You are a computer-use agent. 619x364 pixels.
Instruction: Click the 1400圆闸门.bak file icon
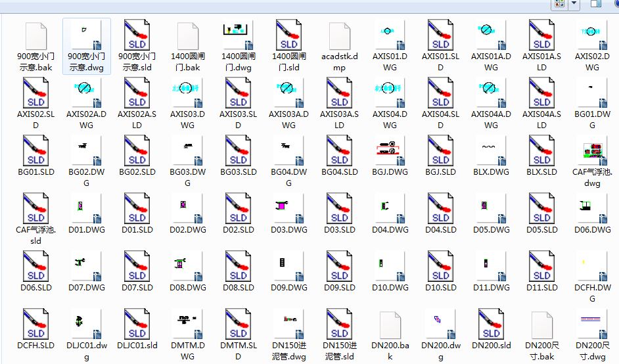point(187,36)
